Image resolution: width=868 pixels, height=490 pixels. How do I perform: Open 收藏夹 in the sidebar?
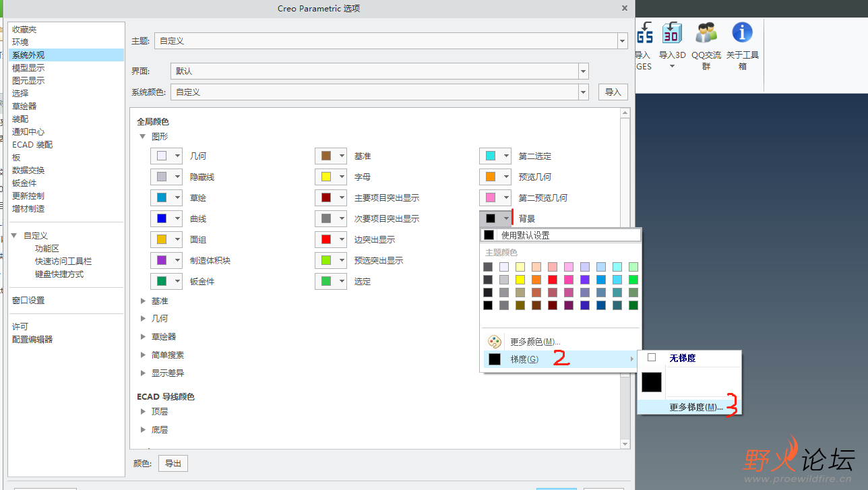click(x=24, y=30)
